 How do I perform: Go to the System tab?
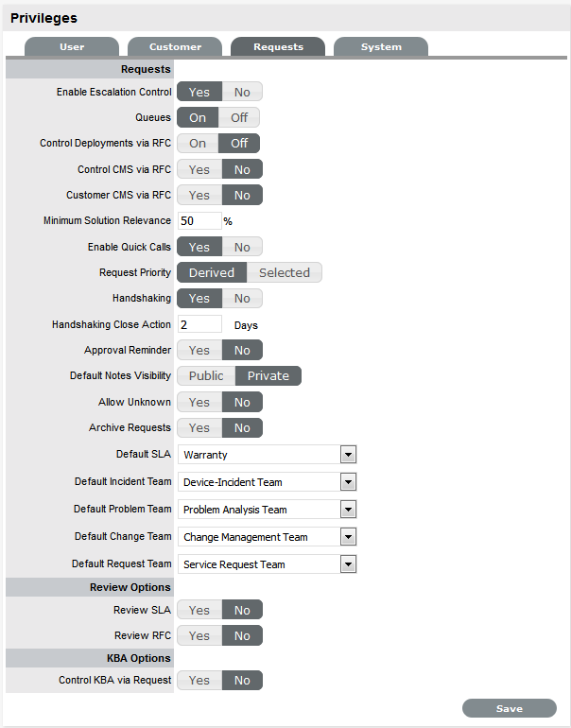click(380, 46)
